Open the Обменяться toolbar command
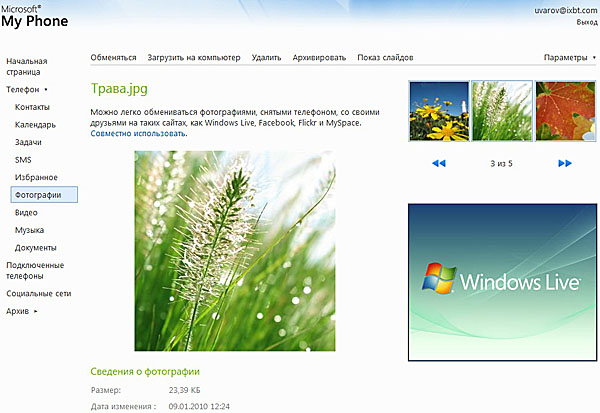 pos(113,57)
